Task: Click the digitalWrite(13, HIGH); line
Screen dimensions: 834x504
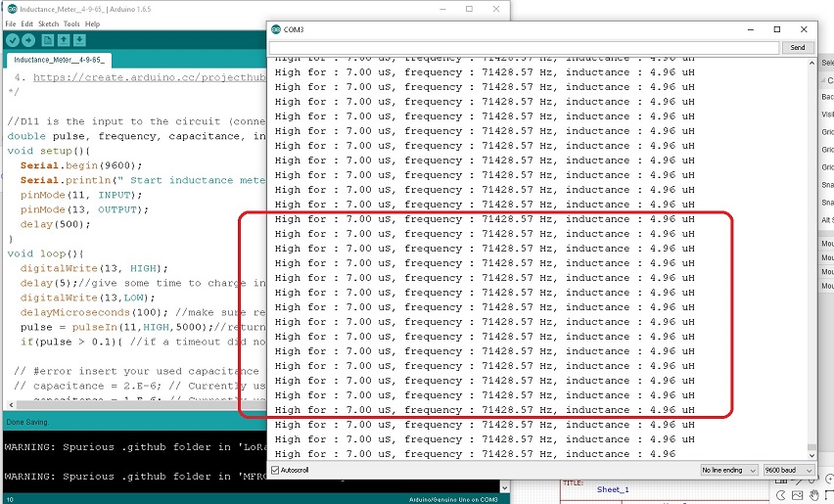Action: [94, 268]
